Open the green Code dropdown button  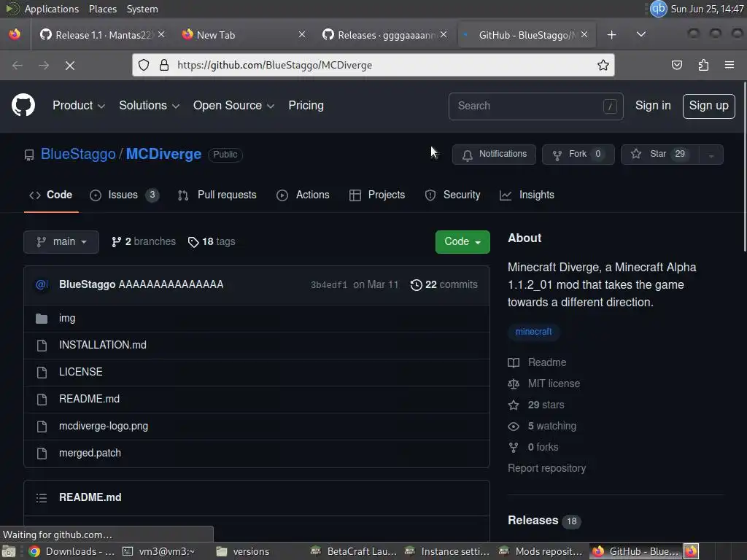click(x=462, y=242)
